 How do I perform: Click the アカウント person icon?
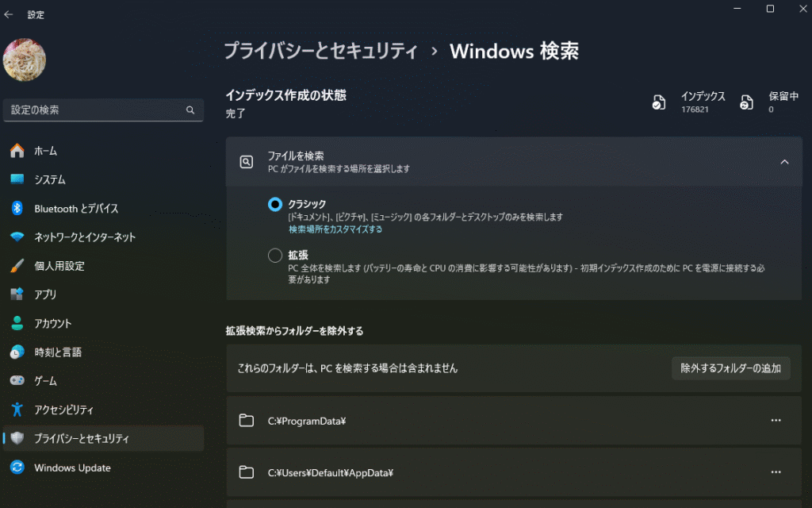(17, 323)
